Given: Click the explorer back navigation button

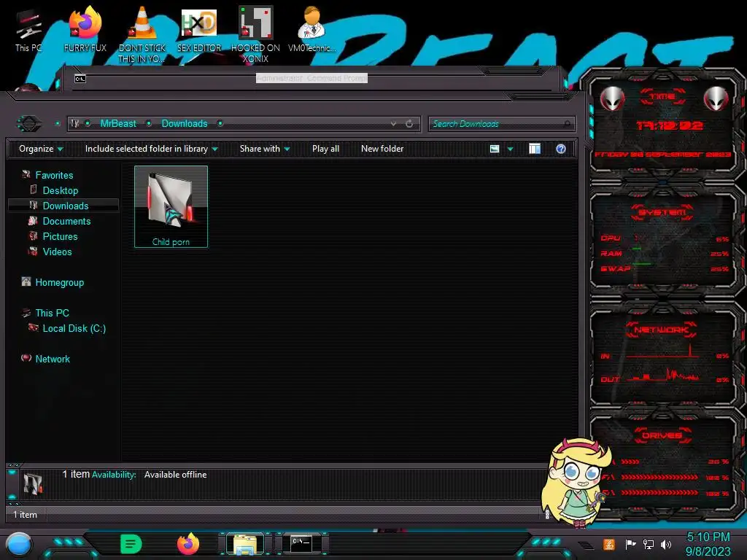Looking at the screenshot, I should [x=29, y=124].
